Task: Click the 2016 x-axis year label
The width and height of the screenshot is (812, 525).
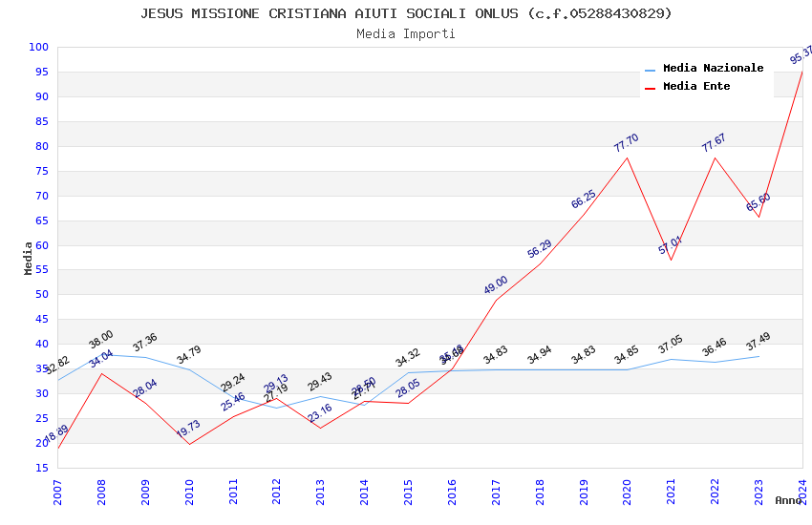Action: 452,492
